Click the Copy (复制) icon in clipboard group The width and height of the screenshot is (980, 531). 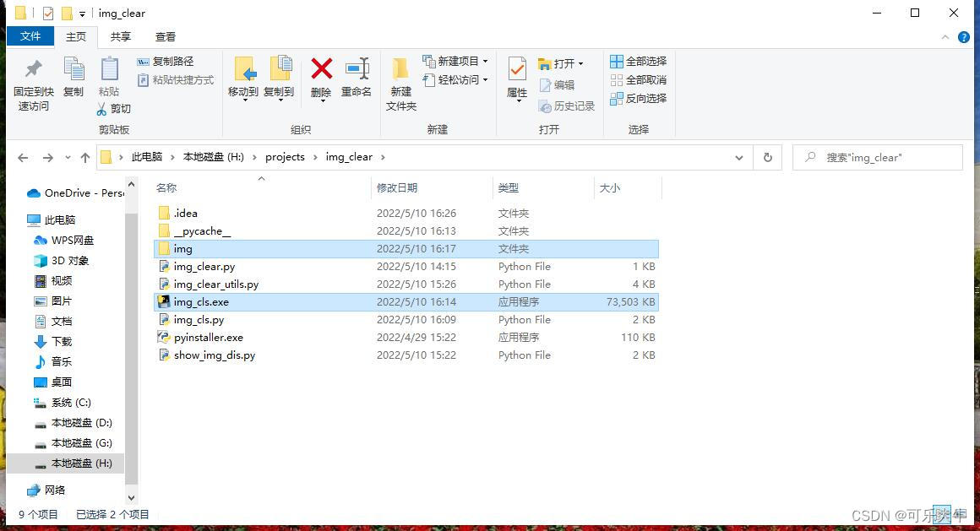(x=73, y=71)
